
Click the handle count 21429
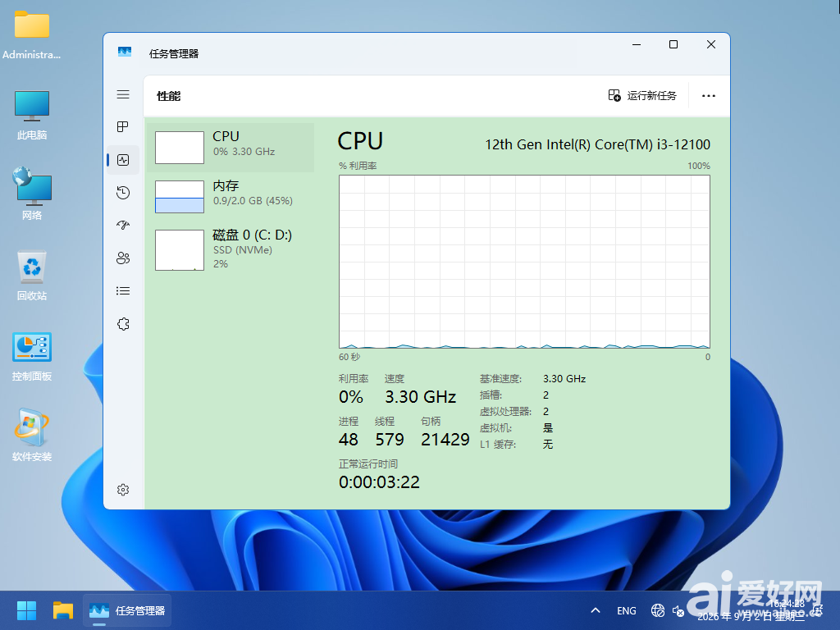(x=445, y=440)
